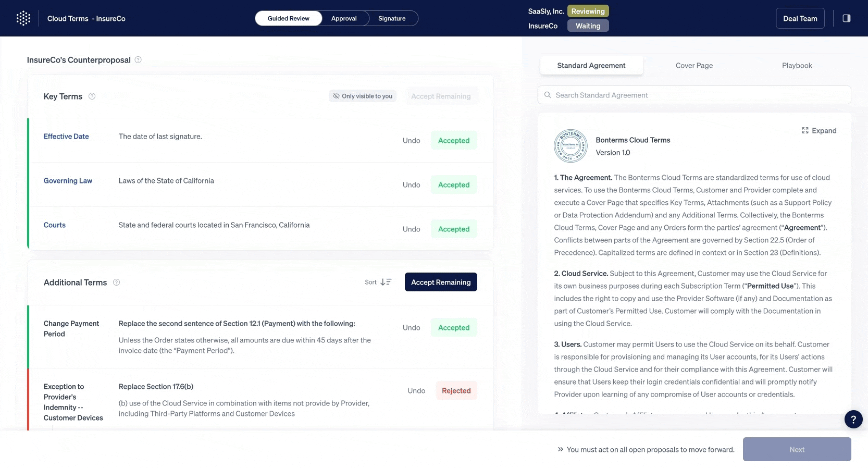Click the Next button
Screen dimensions: 868x468
(x=797, y=449)
